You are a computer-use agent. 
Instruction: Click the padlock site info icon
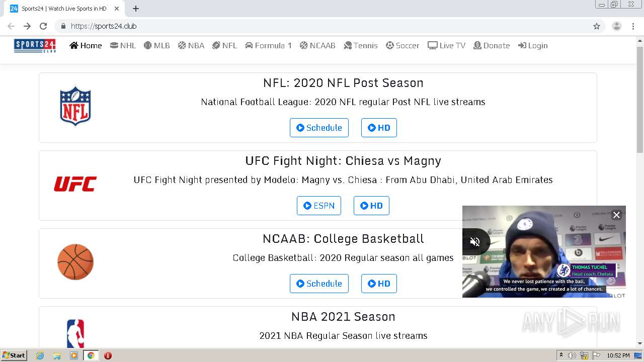click(x=63, y=26)
